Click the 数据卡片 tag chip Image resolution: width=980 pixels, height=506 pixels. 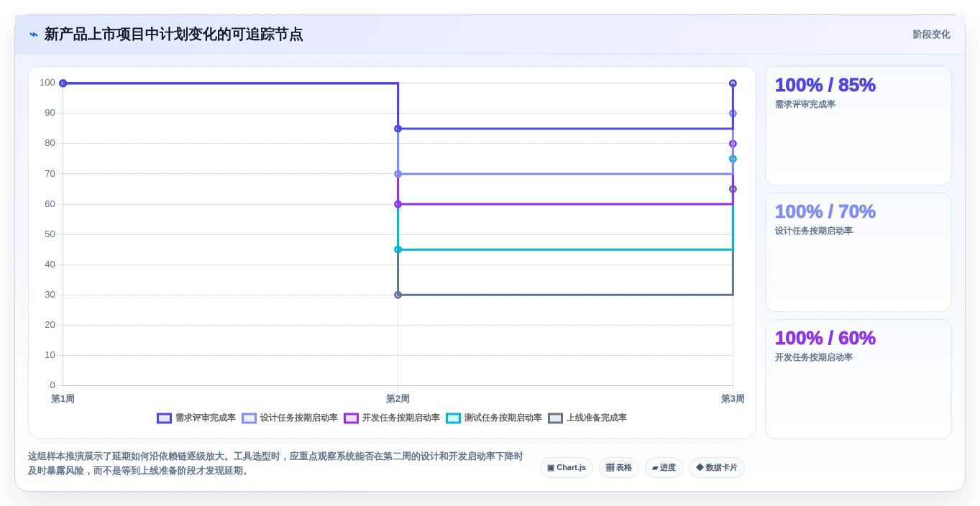[x=717, y=468]
